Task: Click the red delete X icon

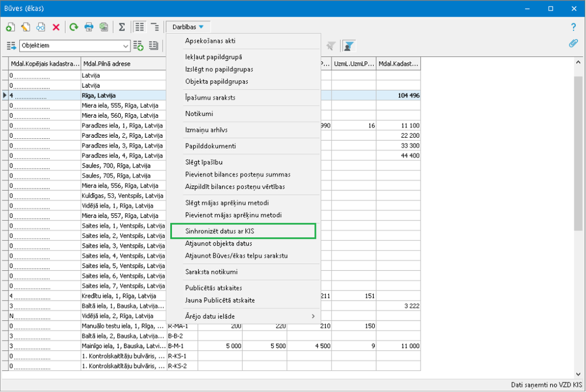Action: tap(56, 27)
